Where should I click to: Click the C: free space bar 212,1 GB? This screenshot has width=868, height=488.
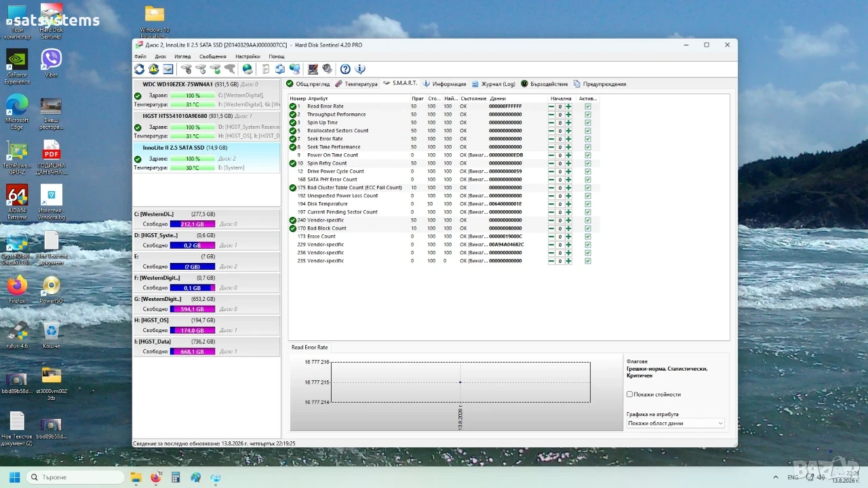point(193,224)
